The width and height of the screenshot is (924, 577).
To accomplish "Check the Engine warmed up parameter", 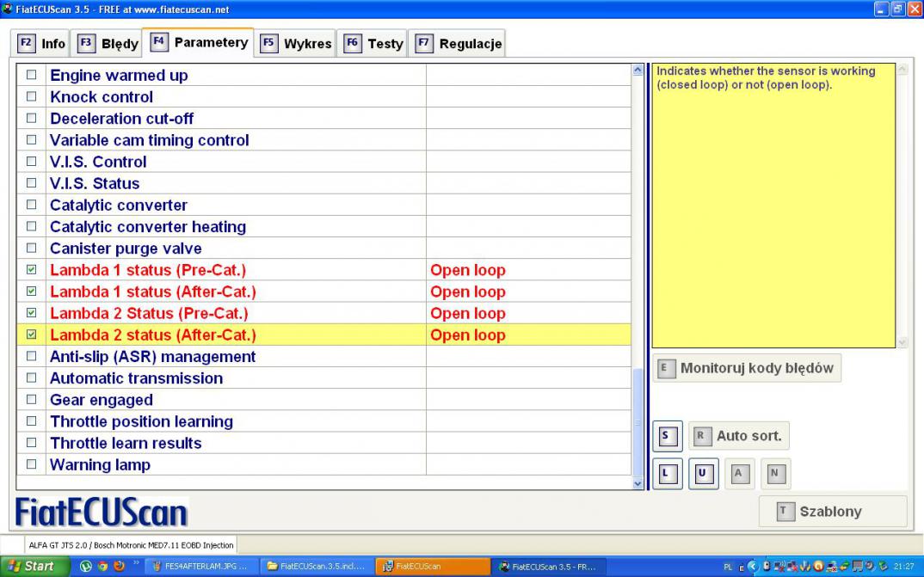I will pyautogui.click(x=31, y=75).
